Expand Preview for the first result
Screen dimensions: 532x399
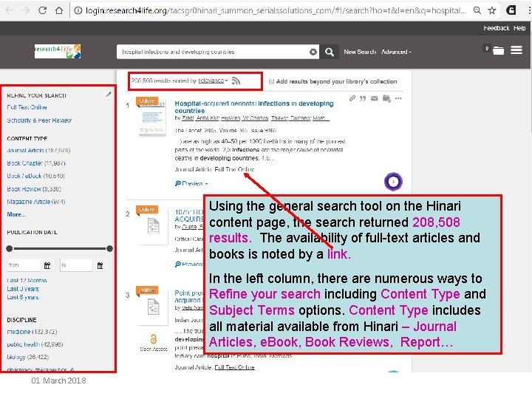click(191, 183)
